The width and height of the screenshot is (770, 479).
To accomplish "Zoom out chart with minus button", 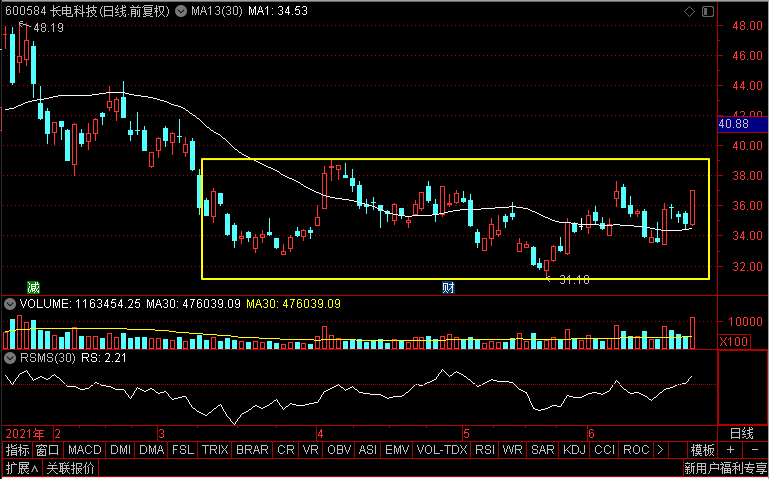I will (x=757, y=450).
